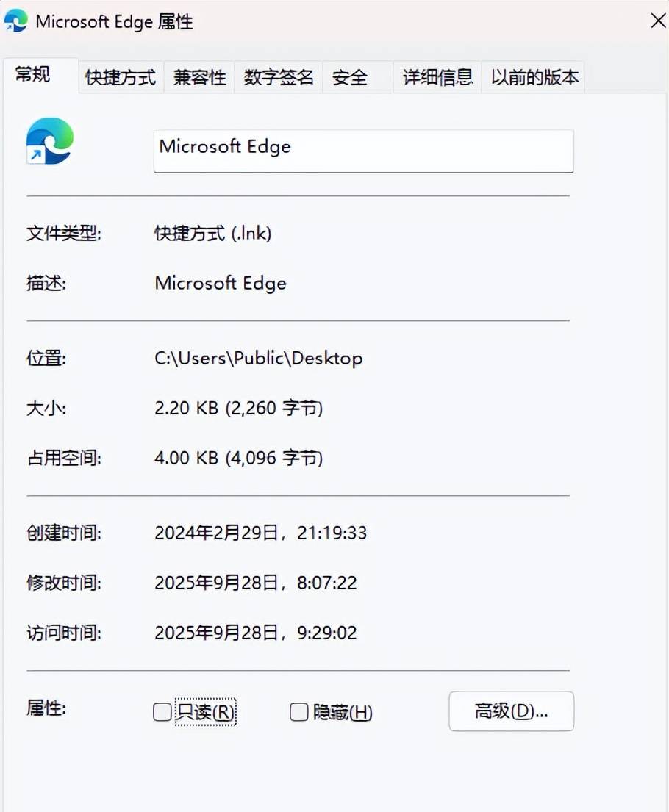Viewport: 669px width, 812px height.
Task: Switch to the 快捷方式 tab
Action: pos(119,76)
